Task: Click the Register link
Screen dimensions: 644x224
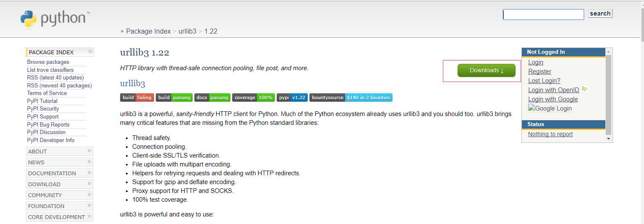Action: coord(539,71)
